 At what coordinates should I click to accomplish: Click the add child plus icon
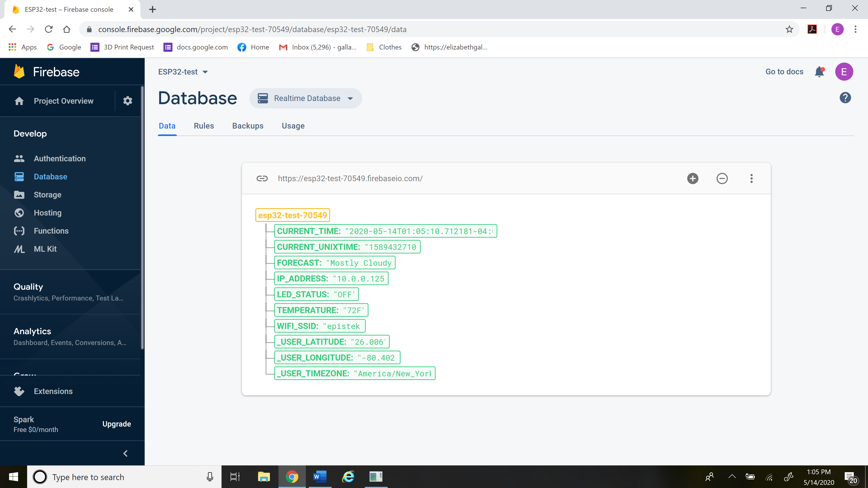pos(692,178)
